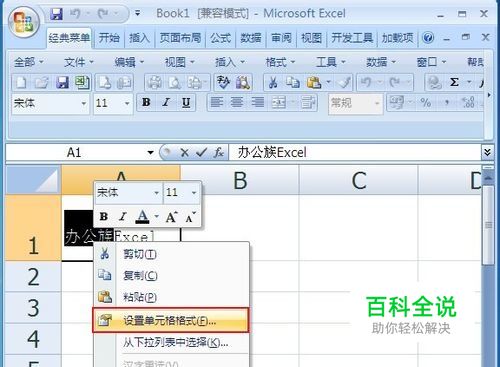Choose 复制(C) in context menu
The image size is (500, 367).
172,275
